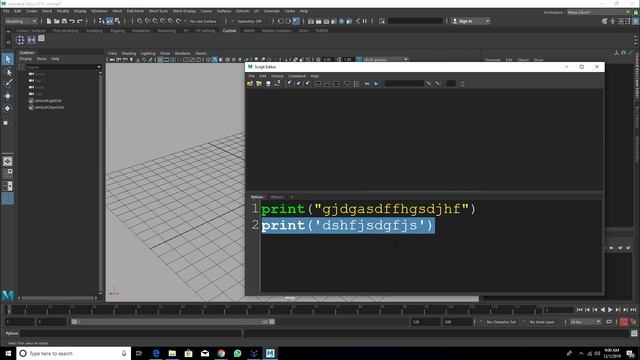Open No Character Set dropdown
Screen dimensions: 640x360
(x=502, y=322)
